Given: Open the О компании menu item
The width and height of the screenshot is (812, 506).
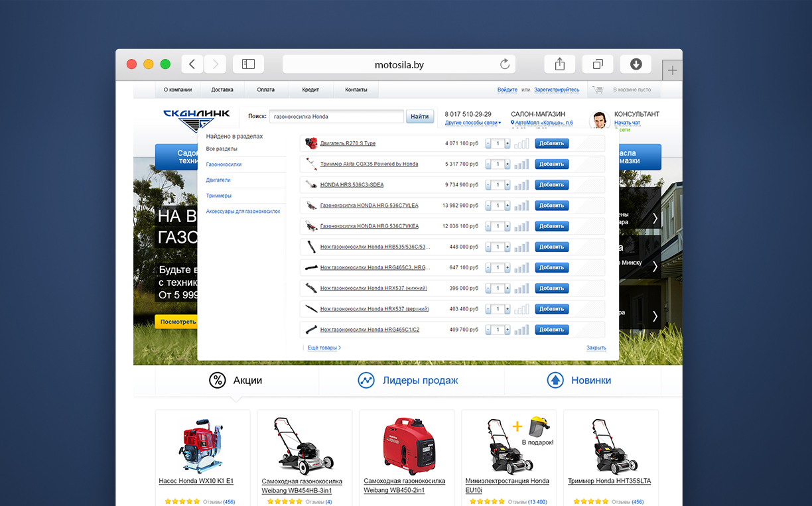Looking at the screenshot, I should (178, 90).
